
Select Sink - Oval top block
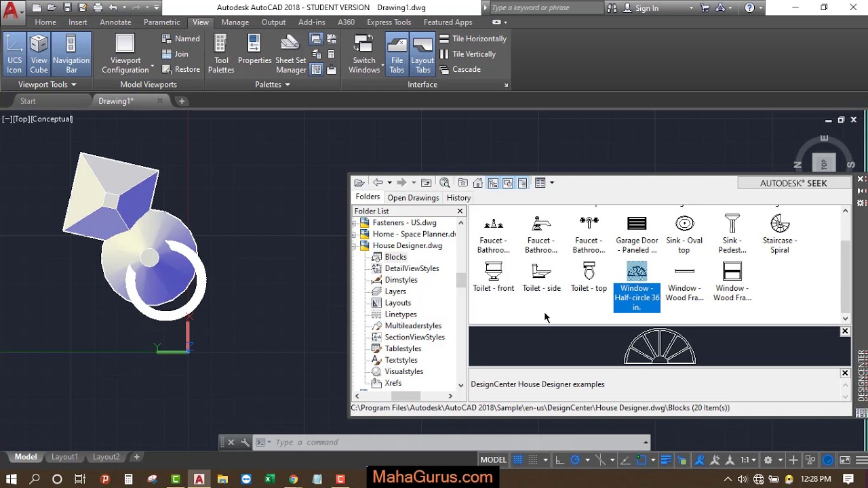pyautogui.click(x=684, y=235)
